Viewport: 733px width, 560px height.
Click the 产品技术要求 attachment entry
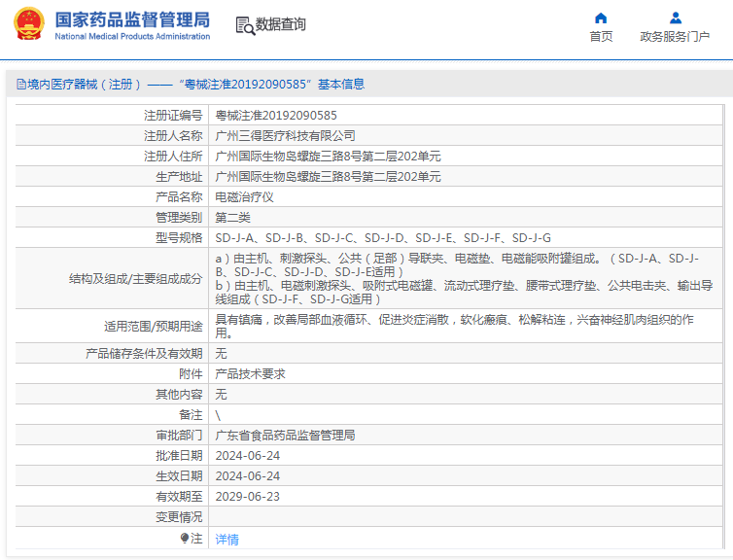tap(250, 374)
